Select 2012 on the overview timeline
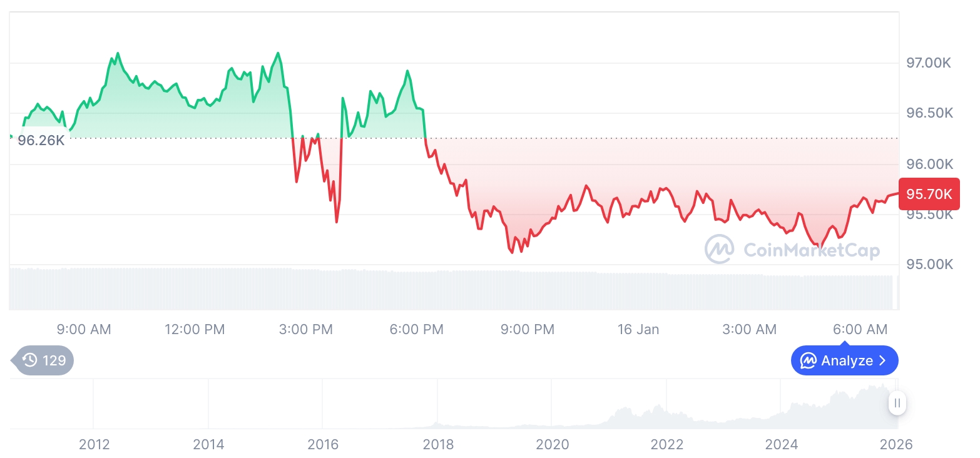 (94, 445)
